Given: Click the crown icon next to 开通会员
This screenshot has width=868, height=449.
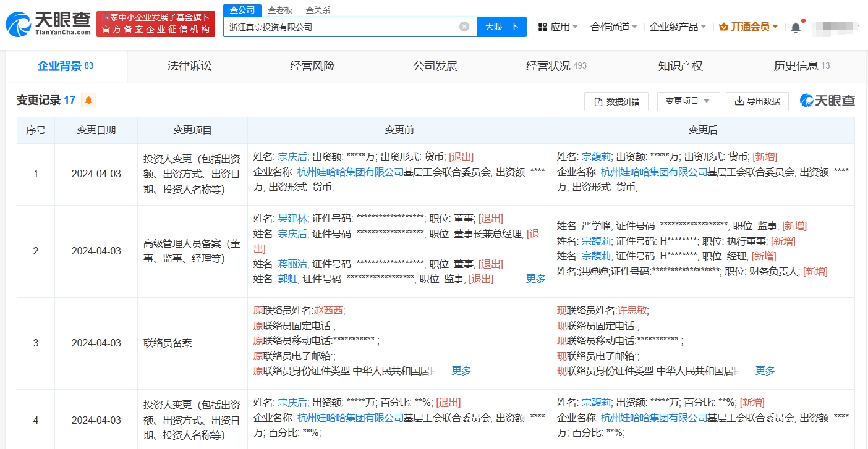Looking at the screenshot, I should click(x=724, y=27).
